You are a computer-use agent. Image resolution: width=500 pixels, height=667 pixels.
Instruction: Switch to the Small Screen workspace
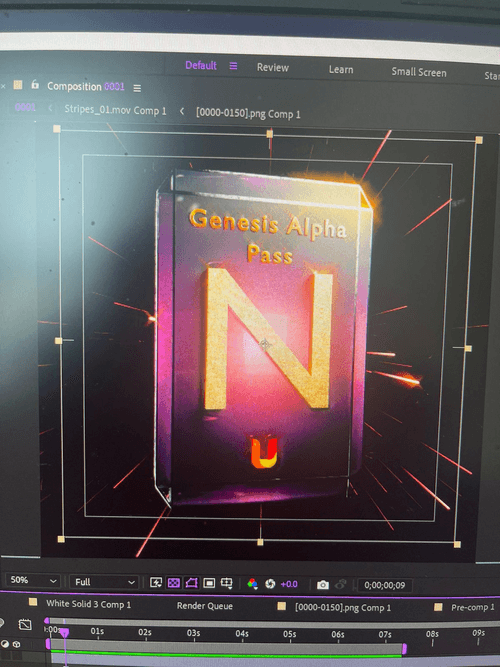(x=419, y=72)
